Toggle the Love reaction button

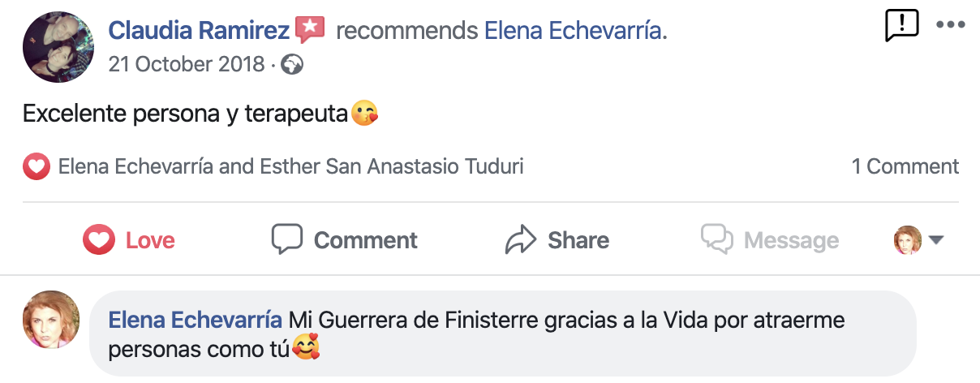coord(129,240)
